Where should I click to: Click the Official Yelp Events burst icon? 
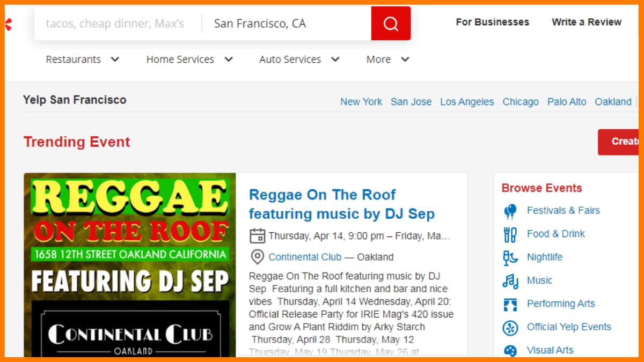(x=510, y=327)
